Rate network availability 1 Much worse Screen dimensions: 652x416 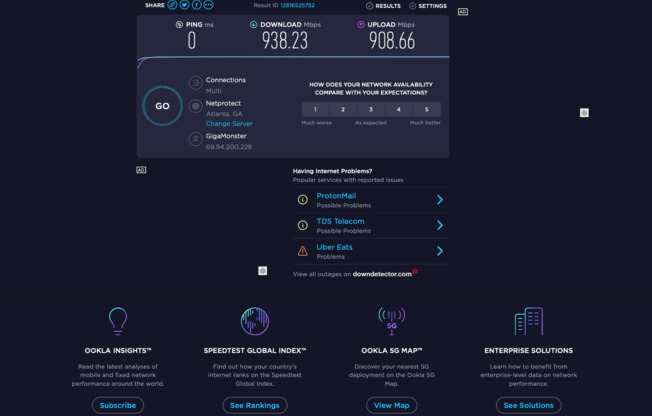[x=315, y=109]
